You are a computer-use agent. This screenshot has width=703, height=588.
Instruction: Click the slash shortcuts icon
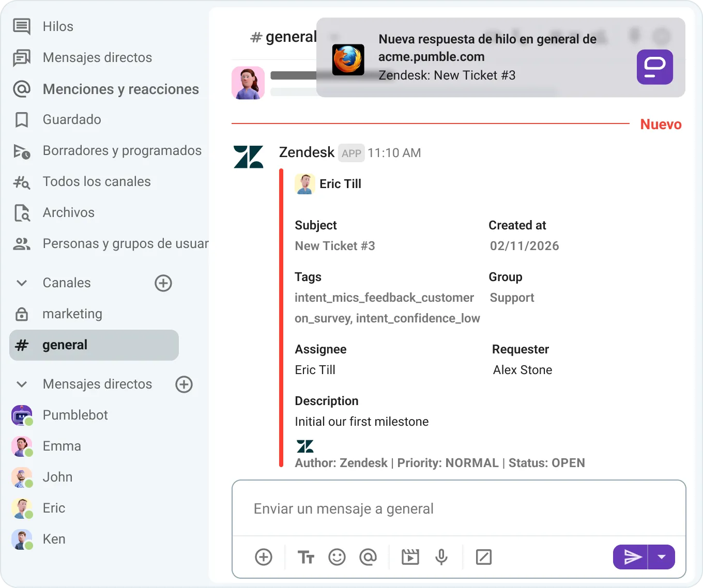484,557
